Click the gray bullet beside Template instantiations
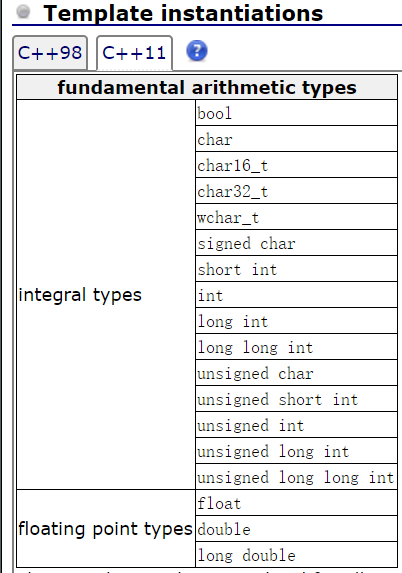402x573 pixels. point(24,11)
